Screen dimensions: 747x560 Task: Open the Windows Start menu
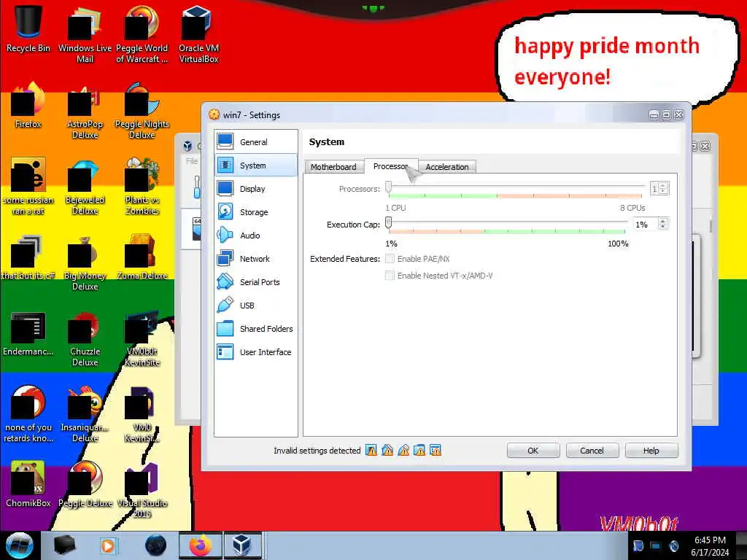point(20,545)
